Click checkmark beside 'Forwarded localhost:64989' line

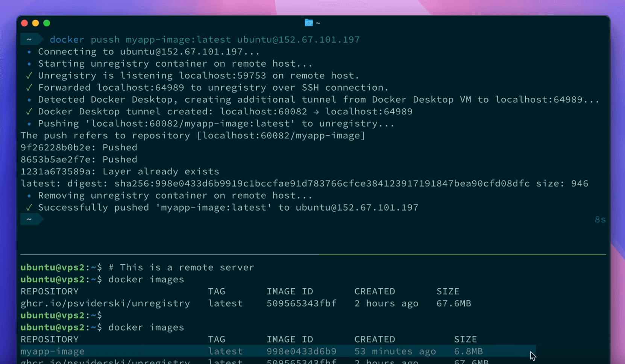point(29,88)
